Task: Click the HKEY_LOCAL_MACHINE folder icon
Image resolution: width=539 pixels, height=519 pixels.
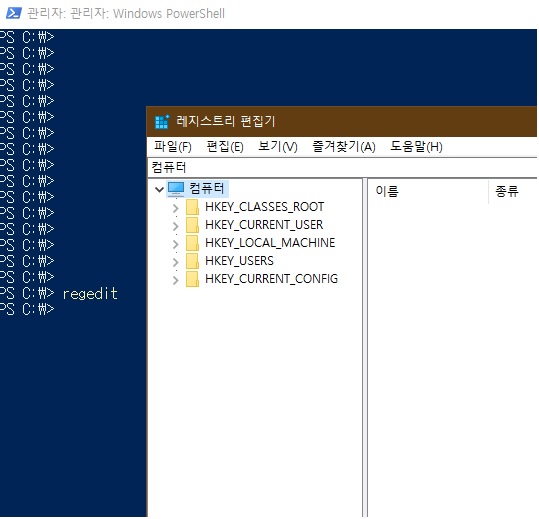Action: (192, 243)
